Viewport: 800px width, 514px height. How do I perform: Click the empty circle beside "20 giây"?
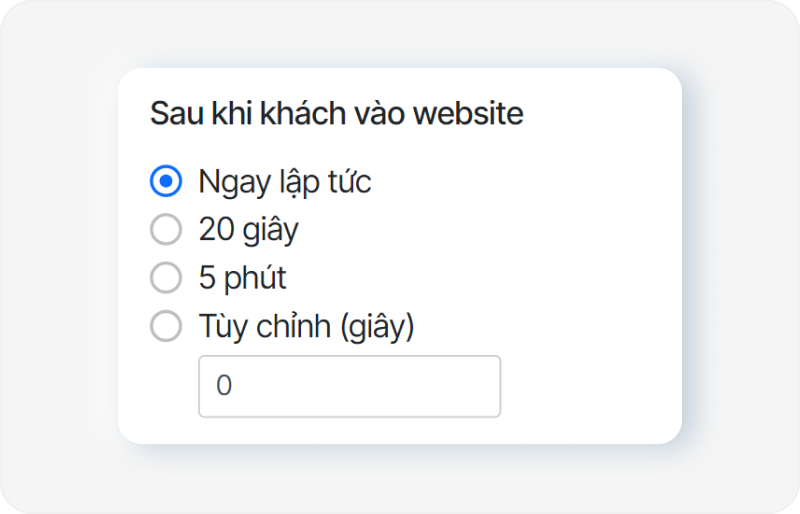point(166,229)
